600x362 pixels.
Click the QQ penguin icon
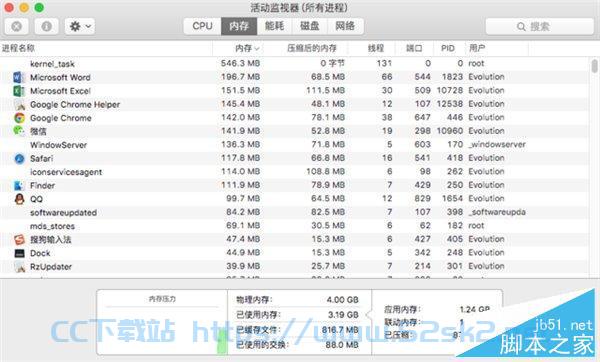[x=19, y=199]
